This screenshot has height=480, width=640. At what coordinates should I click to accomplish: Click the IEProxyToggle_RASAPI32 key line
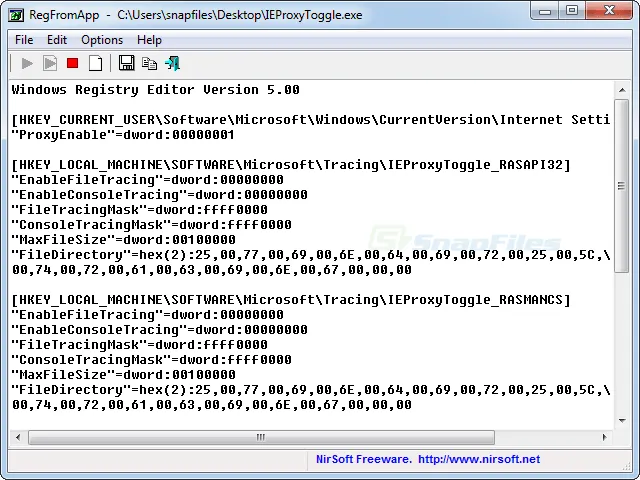(291, 164)
